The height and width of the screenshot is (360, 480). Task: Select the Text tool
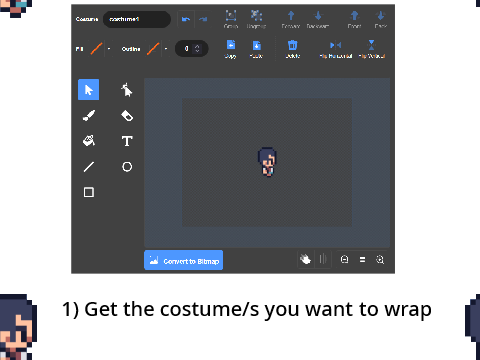click(127, 141)
